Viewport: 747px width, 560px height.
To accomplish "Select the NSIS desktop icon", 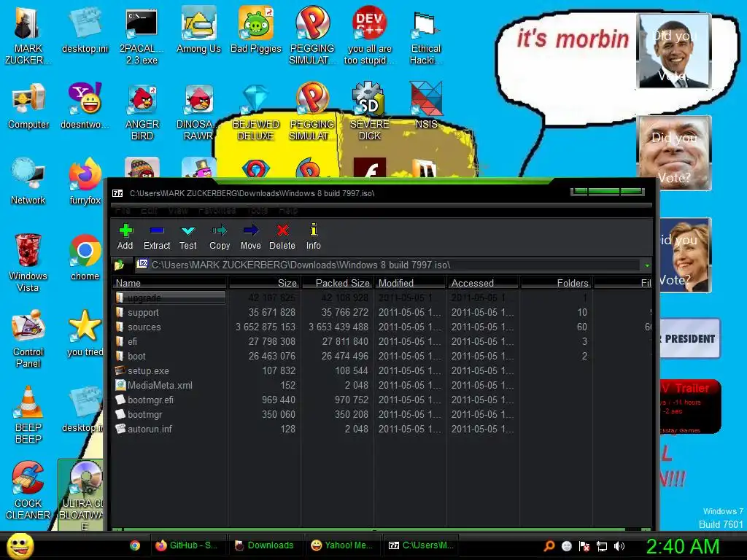I will point(426,105).
